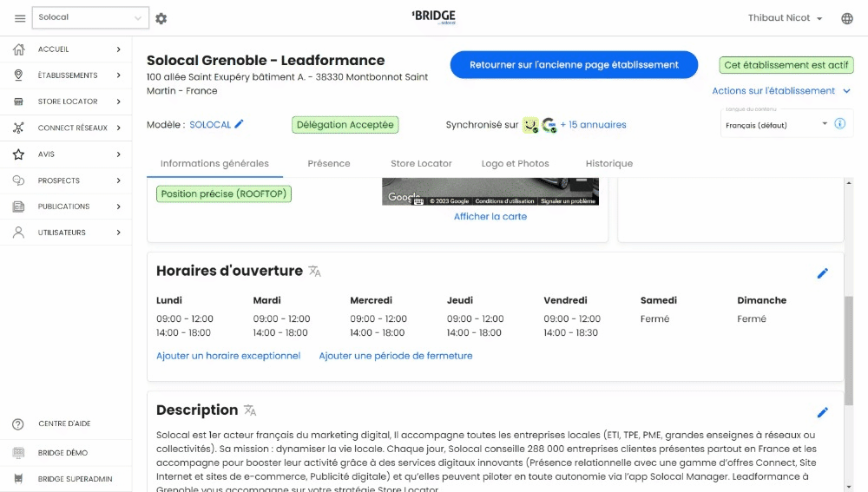Click the SOLOCAL model link
The image size is (868, 492).
[210, 125]
